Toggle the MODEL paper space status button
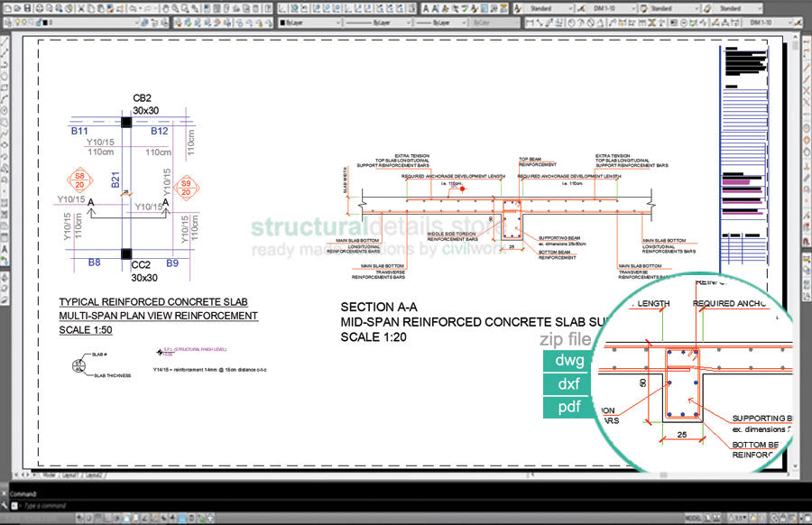The height and width of the screenshot is (525, 812). pos(694,517)
